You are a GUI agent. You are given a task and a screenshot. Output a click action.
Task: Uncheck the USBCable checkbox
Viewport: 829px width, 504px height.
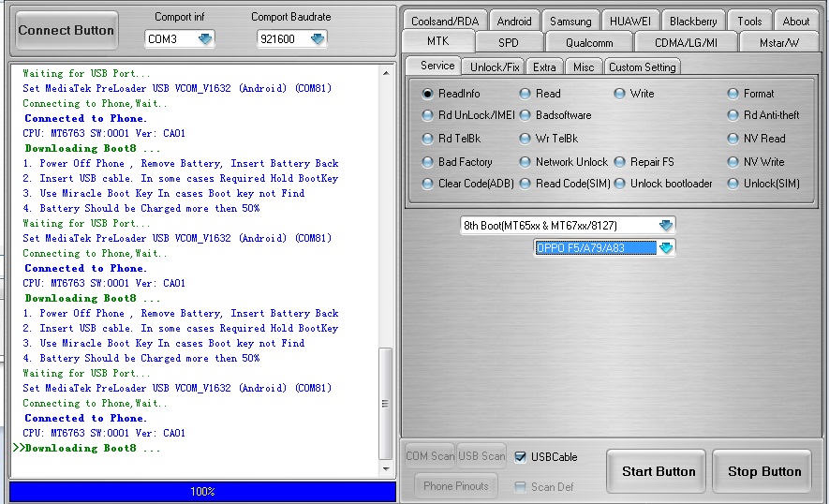pyautogui.click(x=520, y=457)
